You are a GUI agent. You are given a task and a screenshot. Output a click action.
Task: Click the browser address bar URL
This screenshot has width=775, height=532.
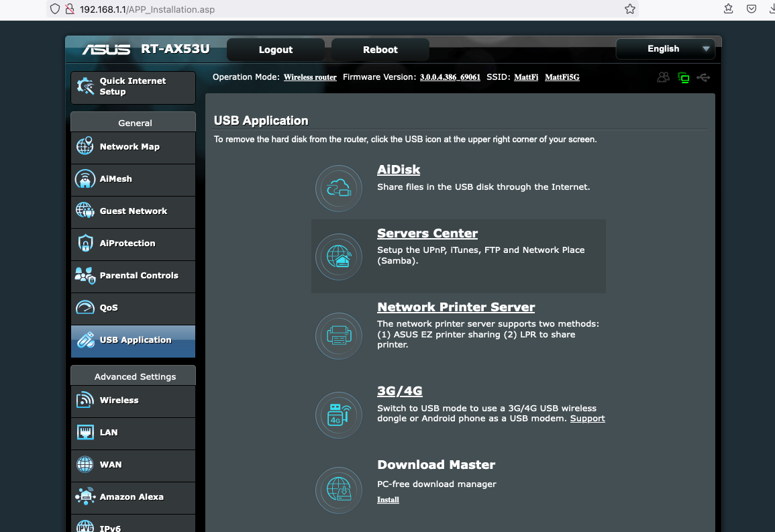(148, 9)
